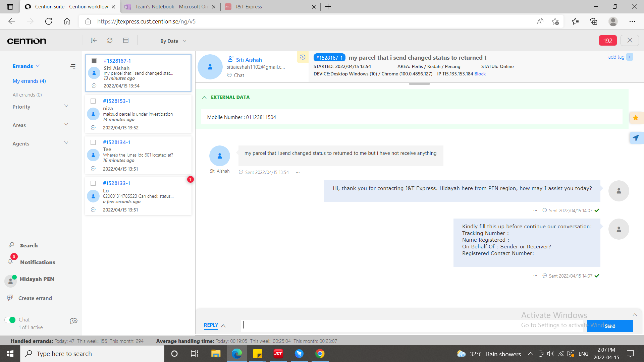Open J&T Express app in taskbar
644x362 pixels.
[x=278, y=354]
